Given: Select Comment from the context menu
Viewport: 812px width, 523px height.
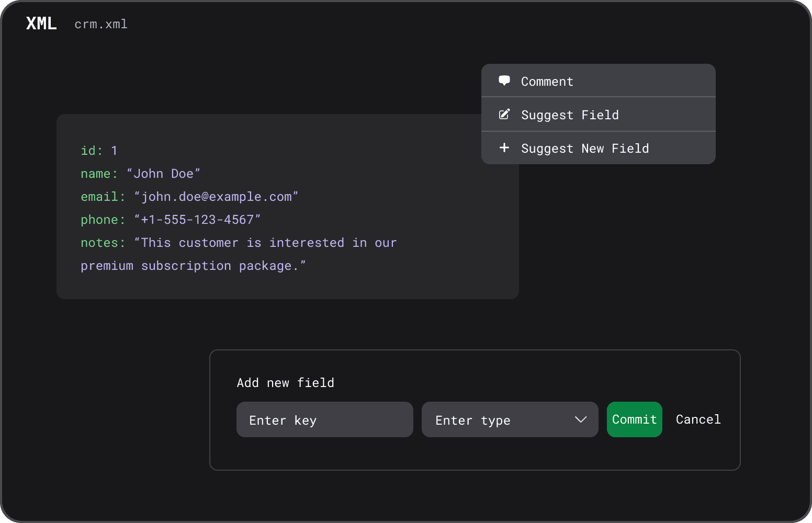Looking at the screenshot, I should tap(547, 81).
